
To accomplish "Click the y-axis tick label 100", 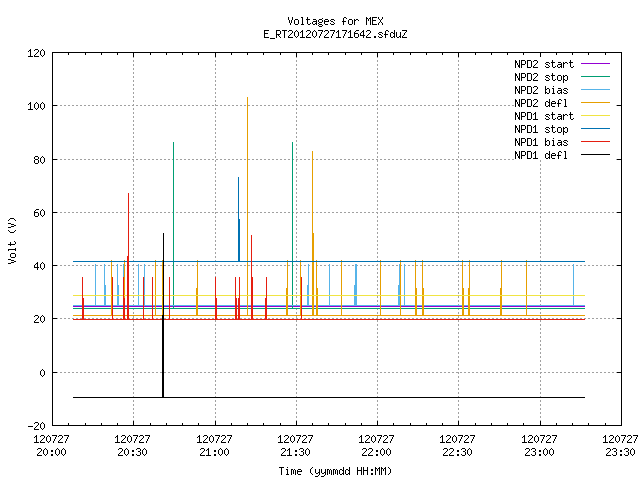I will 36,106.
